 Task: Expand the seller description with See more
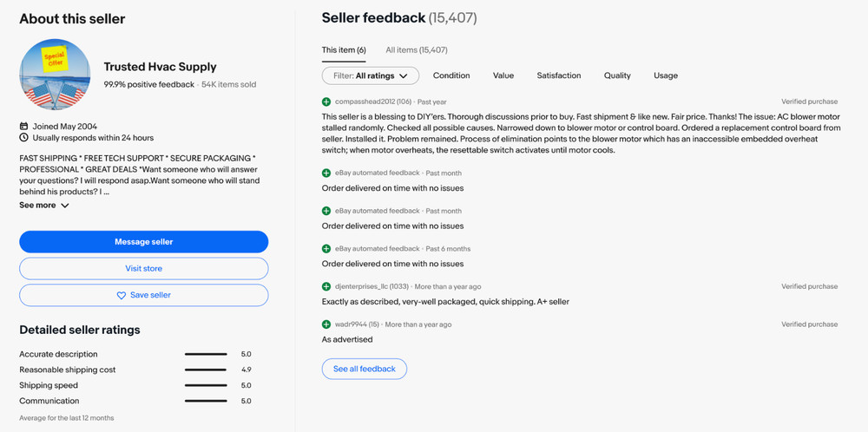pyautogui.click(x=43, y=206)
